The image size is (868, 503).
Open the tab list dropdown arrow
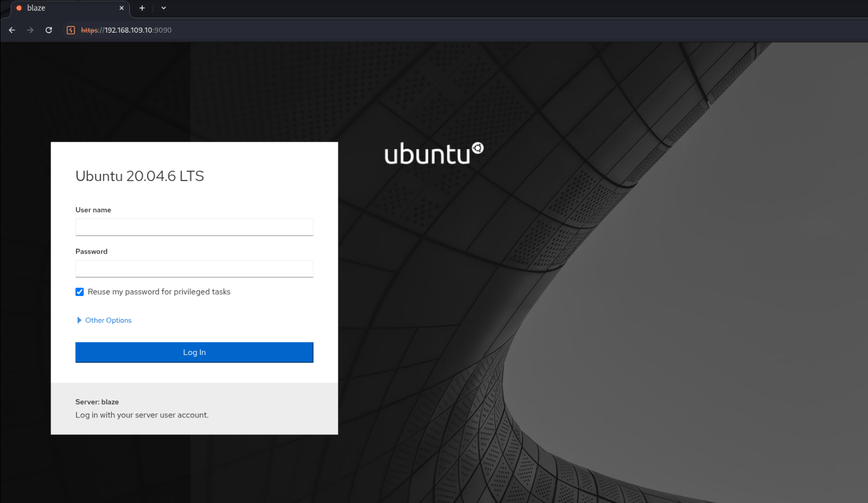click(x=164, y=8)
